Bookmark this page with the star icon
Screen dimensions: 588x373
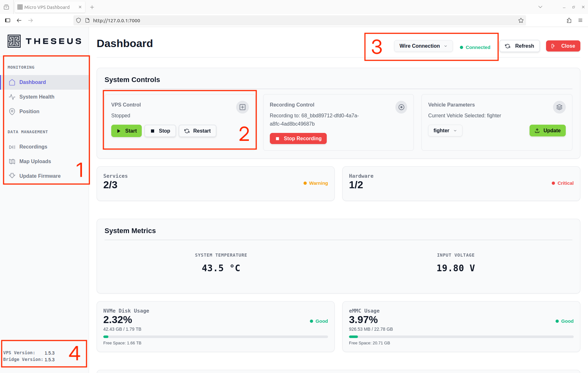[x=521, y=20]
